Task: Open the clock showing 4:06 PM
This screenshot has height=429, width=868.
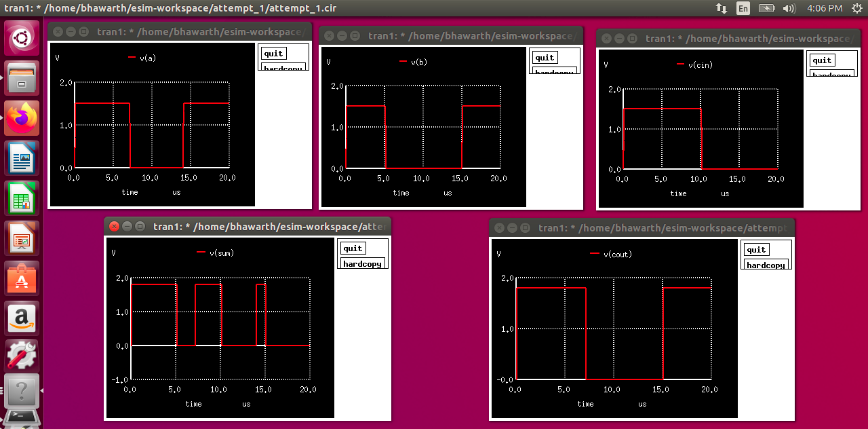Action: (824, 9)
